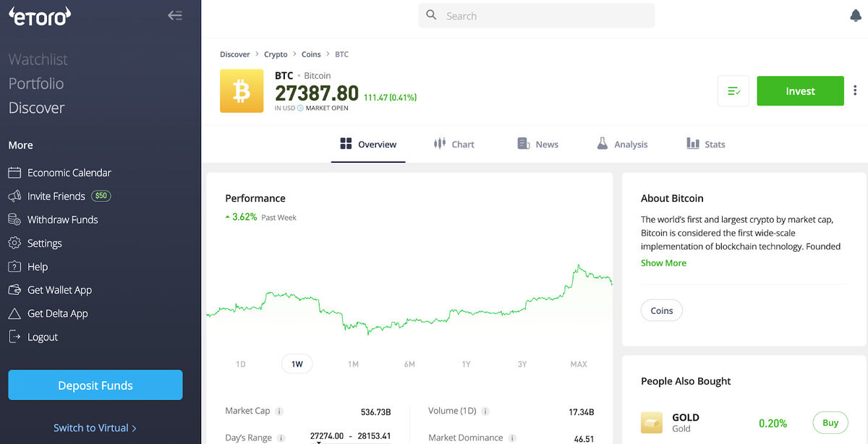This screenshot has width=868, height=444.
Task: Click Volume (1D) info icon
Action: click(485, 411)
